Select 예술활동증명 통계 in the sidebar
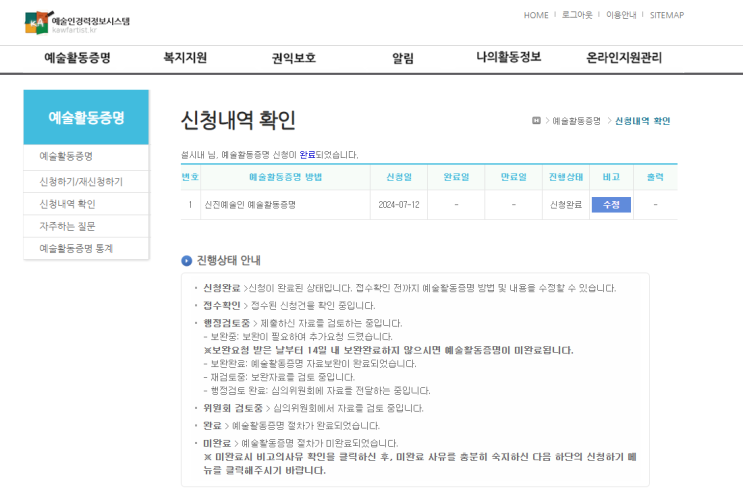This screenshot has height=502, width=743. (x=86, y=248)
